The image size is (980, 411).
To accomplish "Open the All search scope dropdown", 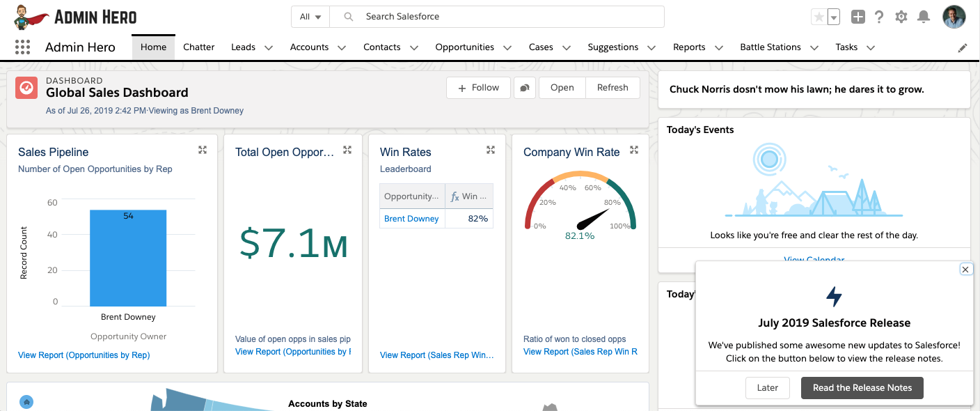I will point(310,17).
